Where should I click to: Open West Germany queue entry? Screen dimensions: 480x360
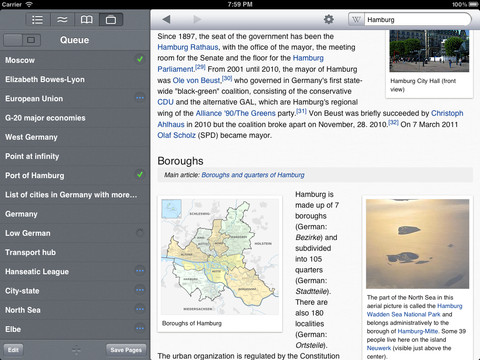click(75, 137)
